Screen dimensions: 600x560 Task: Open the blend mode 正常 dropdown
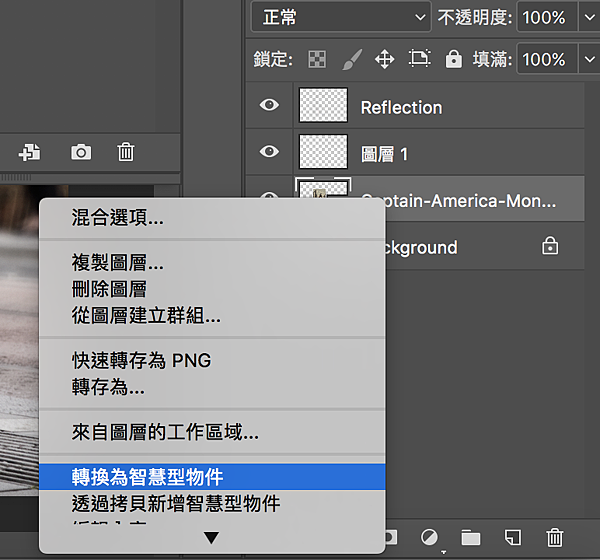click(341, 17)
